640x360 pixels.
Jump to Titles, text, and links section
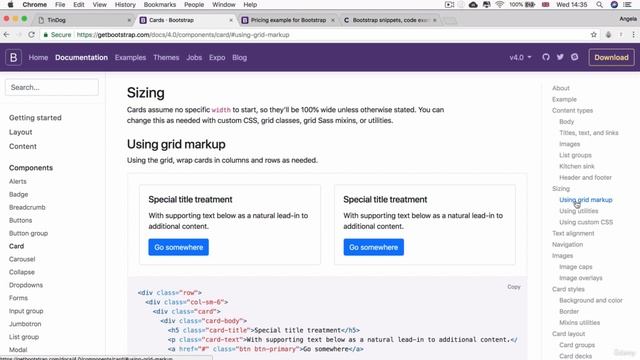589,133
